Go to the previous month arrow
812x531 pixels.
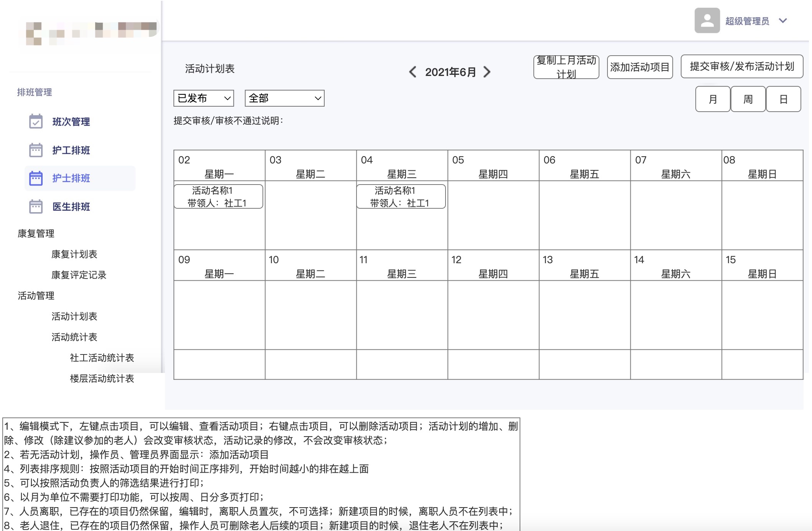(413, 72)
